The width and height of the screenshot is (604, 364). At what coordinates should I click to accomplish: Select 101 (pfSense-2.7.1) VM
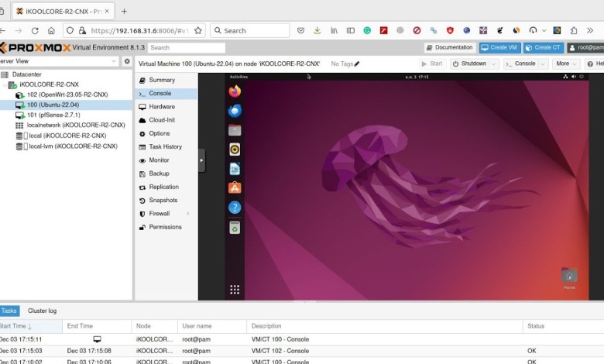[53, 115]
